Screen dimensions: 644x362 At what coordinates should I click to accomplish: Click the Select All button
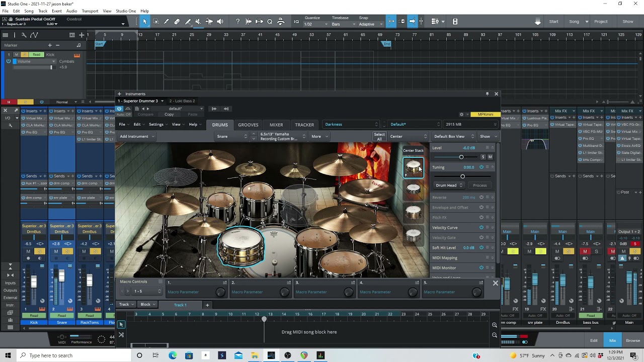point(379,136)
